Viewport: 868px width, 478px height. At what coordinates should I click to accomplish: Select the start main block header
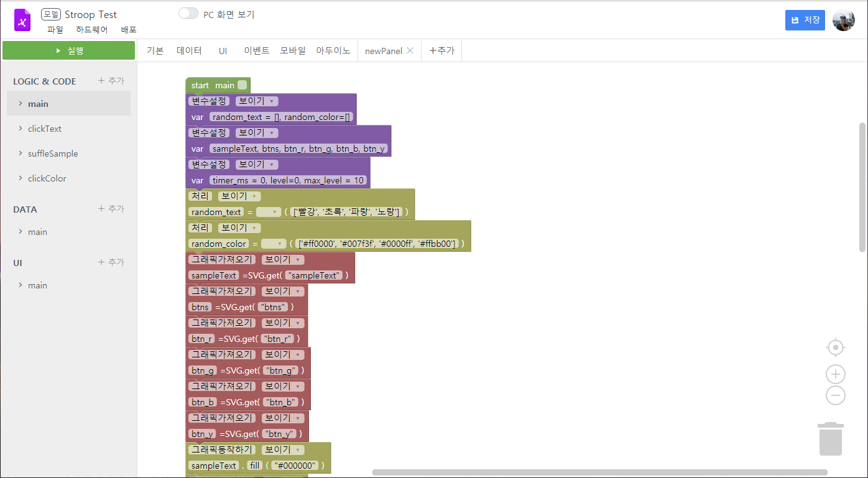pos(218,85)
